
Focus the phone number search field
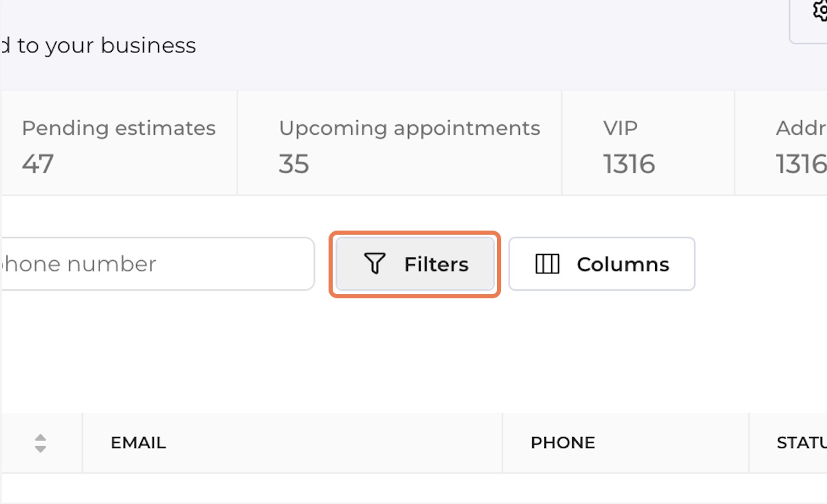pyautogui.click(x=157, y=264)
